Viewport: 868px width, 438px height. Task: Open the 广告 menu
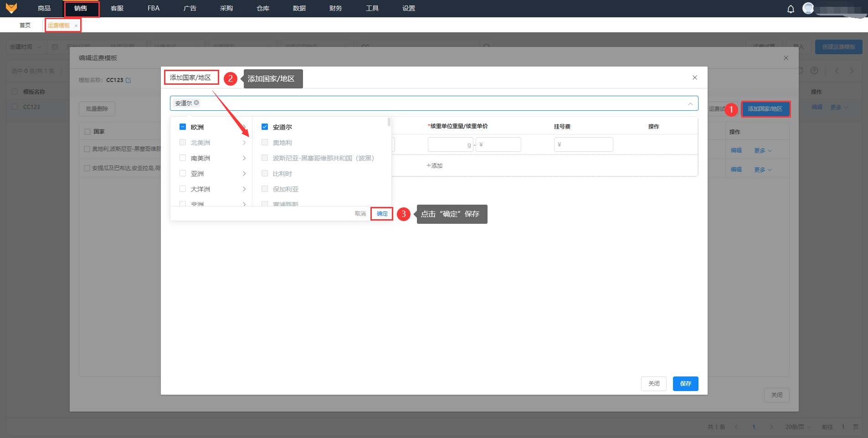tap(190, 8)
